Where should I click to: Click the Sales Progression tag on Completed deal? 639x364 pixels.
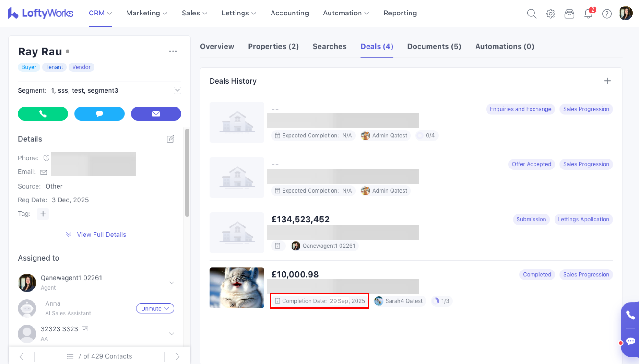tap(586, 275)
